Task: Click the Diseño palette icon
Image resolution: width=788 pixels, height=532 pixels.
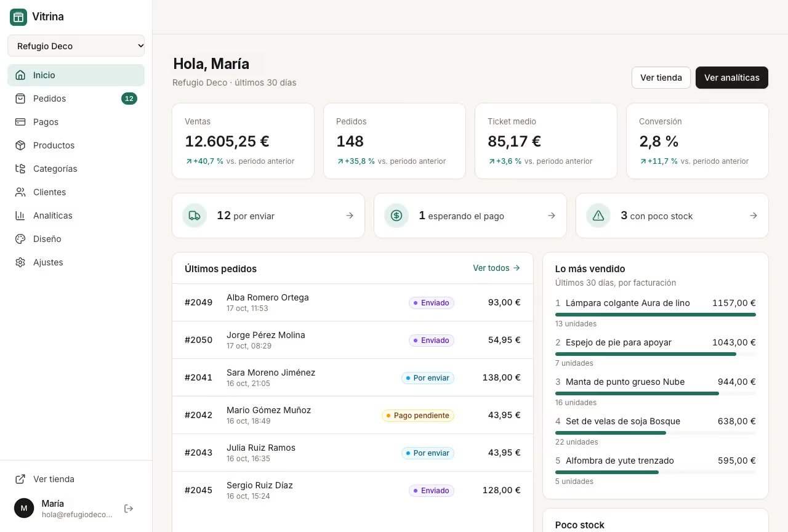Action: tap(20, 239)
